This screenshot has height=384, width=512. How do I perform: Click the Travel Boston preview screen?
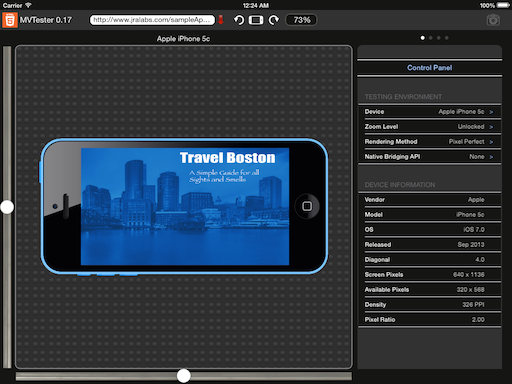pyautogui.click(x=185, y=207)
